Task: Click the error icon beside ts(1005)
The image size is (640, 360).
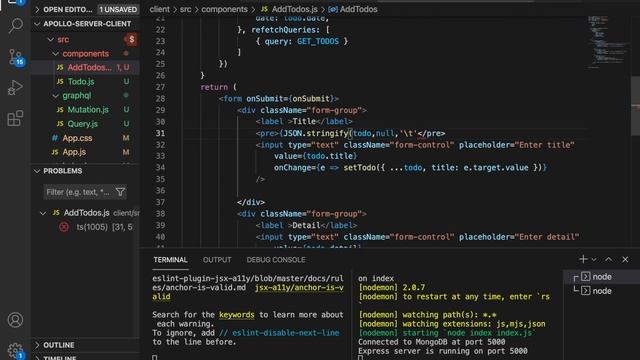Action: [64, 227]
